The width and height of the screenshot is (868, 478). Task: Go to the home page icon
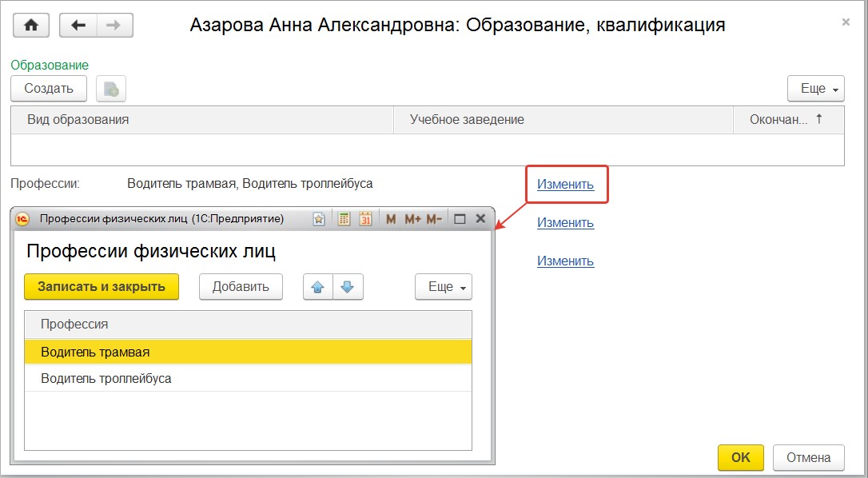pyautogui.click(x=31, y=26)
